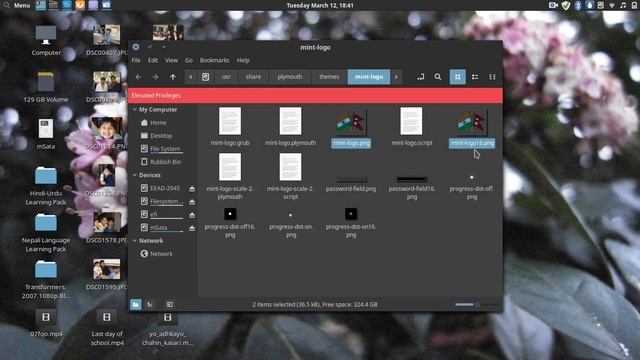Open Rubbish Bin in the sidebar

[165, 162]
